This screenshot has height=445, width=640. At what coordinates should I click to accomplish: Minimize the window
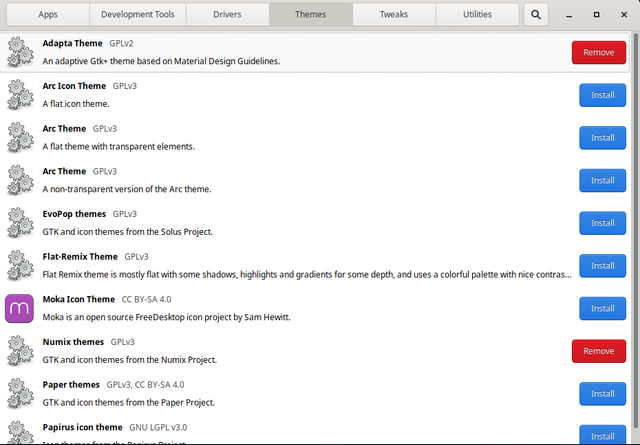[x=569, y=15]
